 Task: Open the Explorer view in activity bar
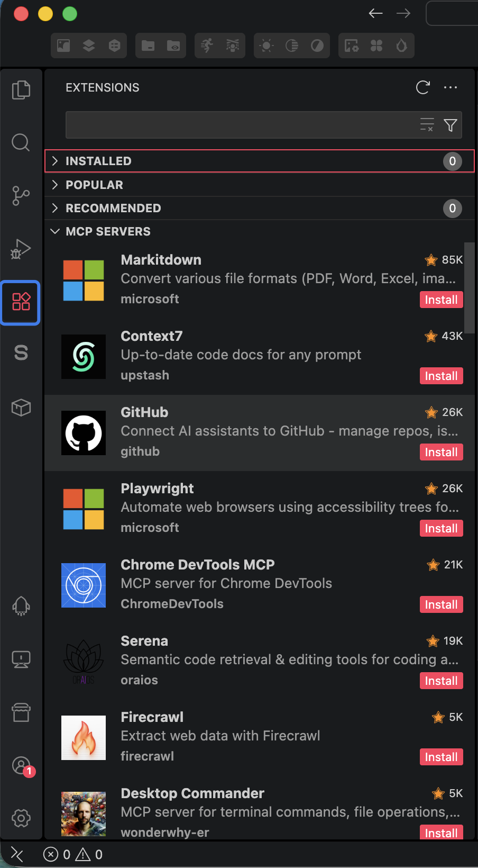point(21,90)
